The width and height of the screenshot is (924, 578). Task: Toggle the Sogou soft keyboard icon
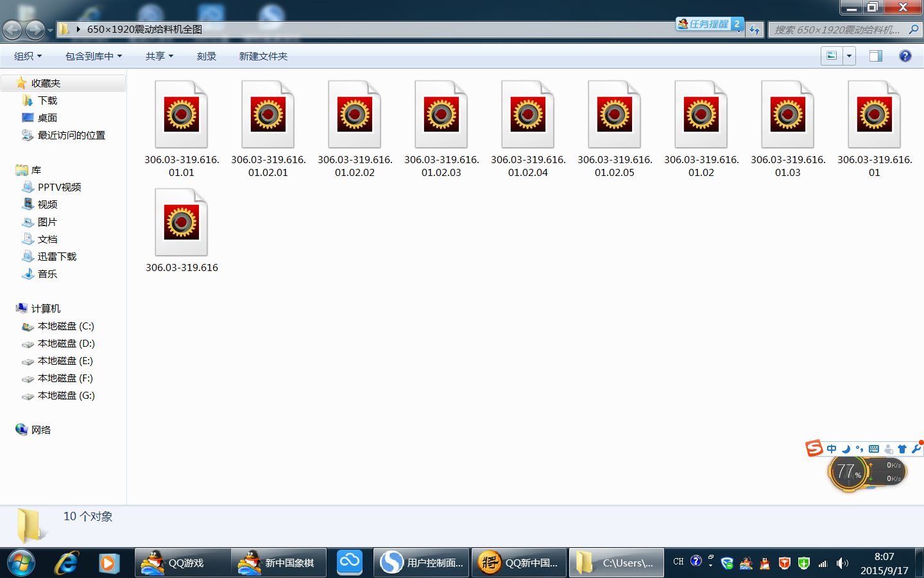pos(874,449)
